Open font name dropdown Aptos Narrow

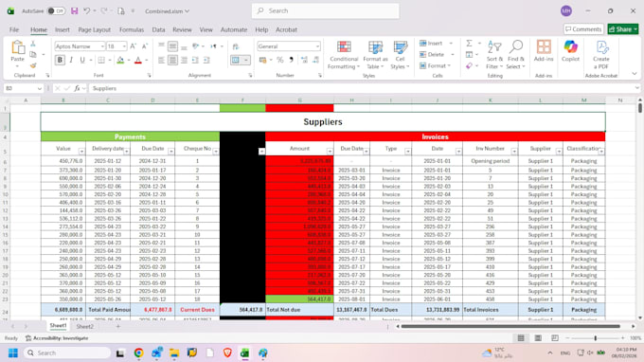(x=102, y=46)
